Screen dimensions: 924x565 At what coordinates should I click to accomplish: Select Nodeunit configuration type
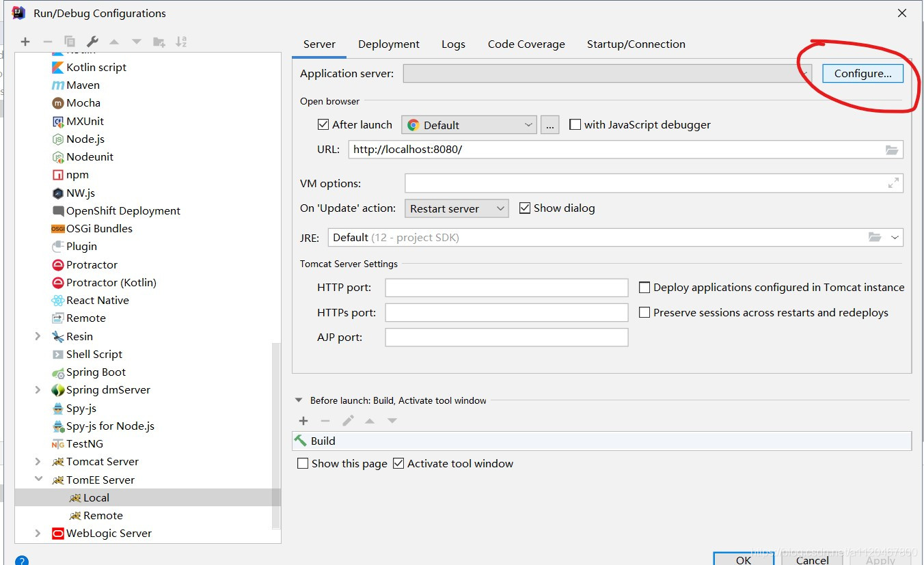point(90,156)
